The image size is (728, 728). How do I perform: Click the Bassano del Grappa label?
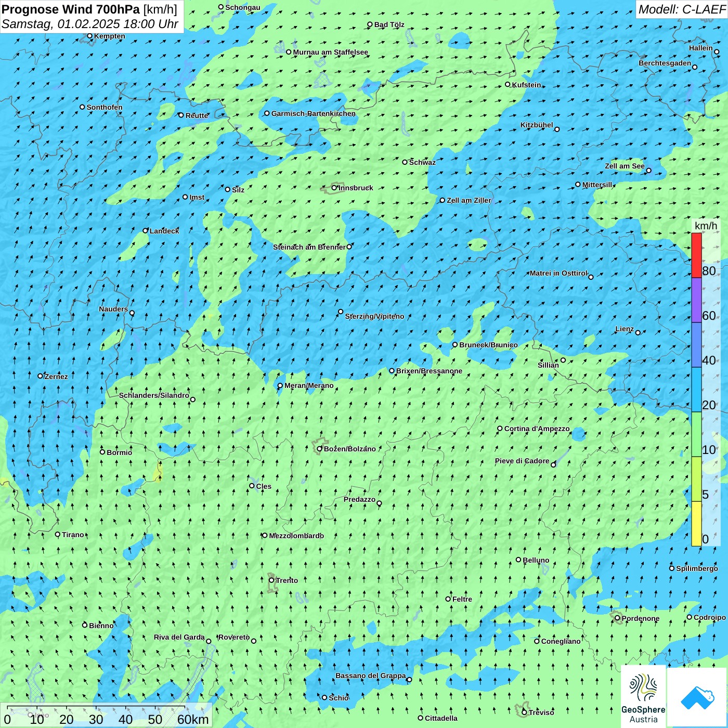(x=371, y=675)
